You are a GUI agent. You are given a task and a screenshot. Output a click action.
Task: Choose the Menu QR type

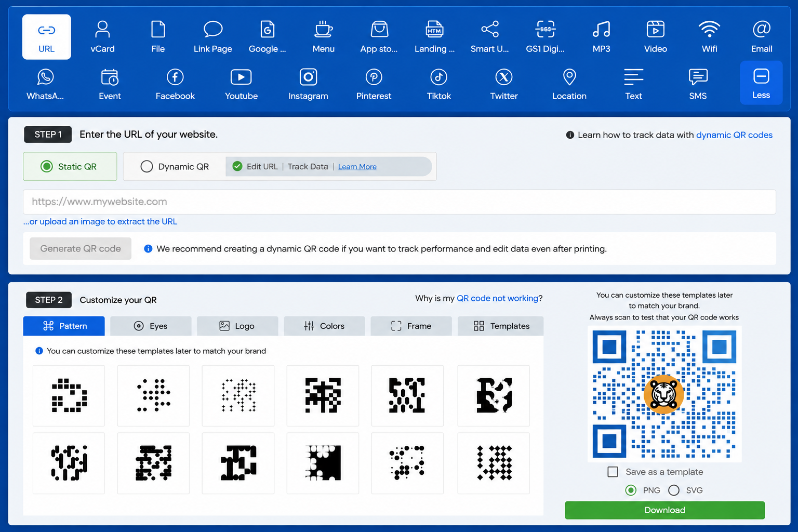[x=324, y=37]
